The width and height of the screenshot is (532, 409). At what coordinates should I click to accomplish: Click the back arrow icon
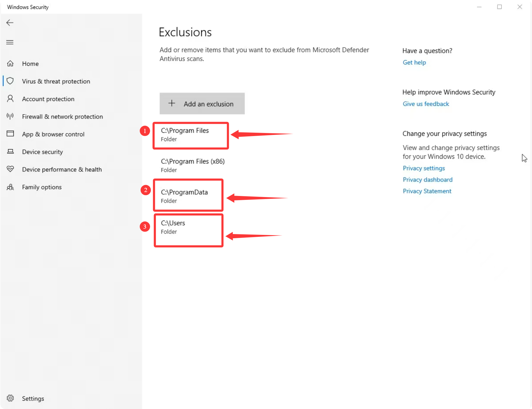(x=10, y=23)
